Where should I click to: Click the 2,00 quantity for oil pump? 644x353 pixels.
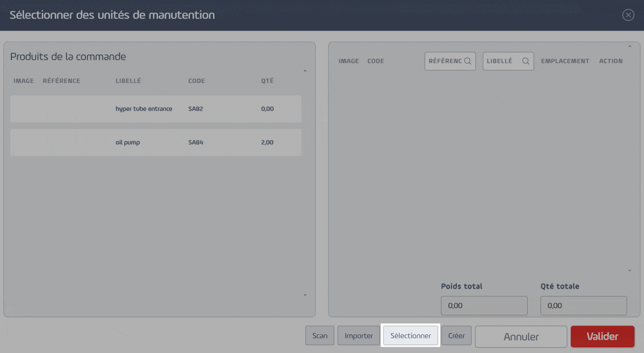click(x=267, y=142)
